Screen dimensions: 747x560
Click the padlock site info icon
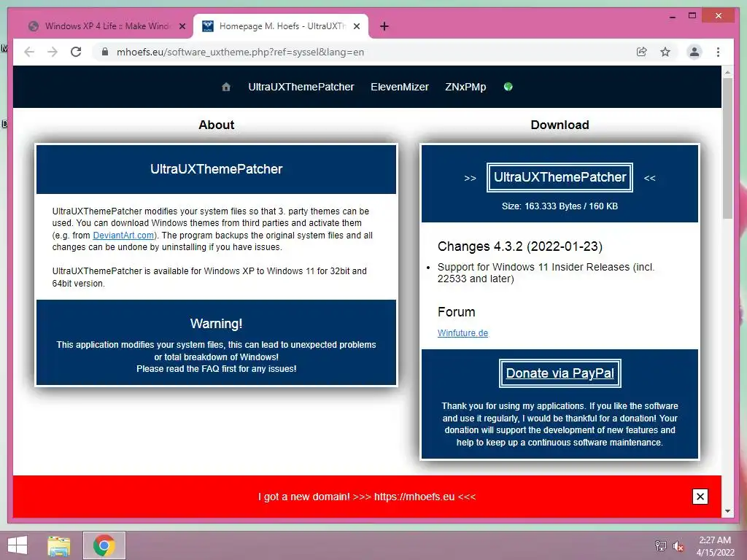click(x=105, y=52)
